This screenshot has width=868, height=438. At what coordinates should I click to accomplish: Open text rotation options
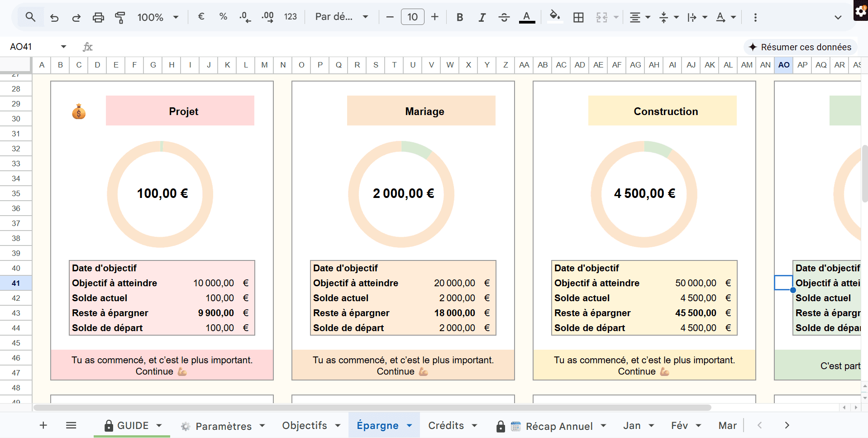coord(726,17)
